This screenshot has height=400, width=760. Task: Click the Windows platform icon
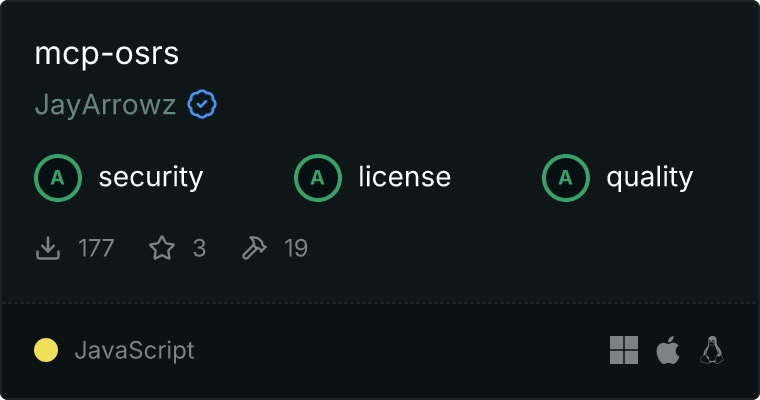tap(624, 350)
